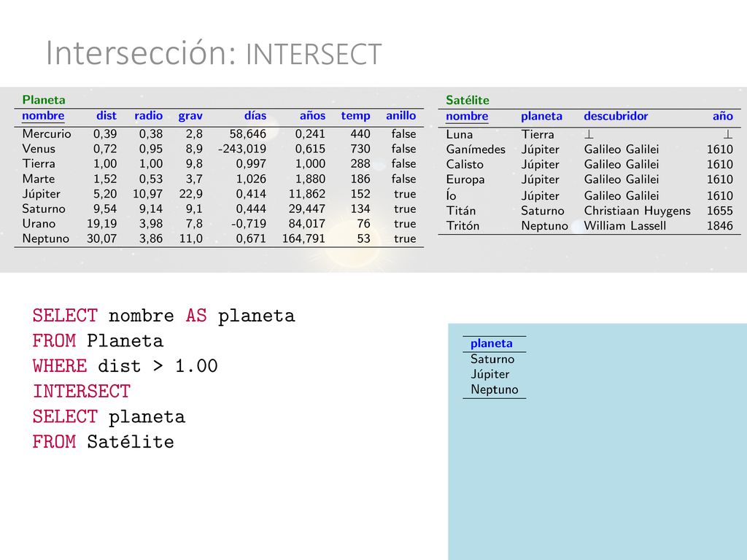Select the 'Satélite' table title
This screenshot has height=560, width=747.
[x=468, y=100]
